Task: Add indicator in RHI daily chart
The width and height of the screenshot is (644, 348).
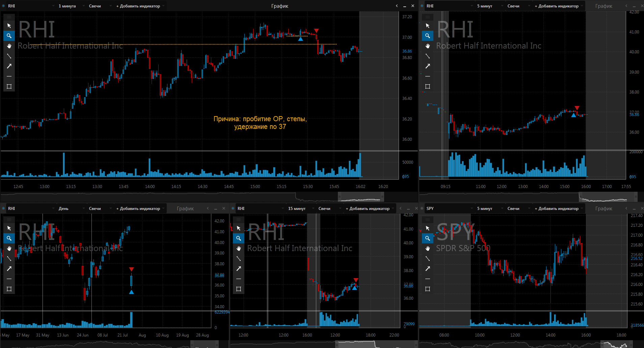Action: point(140,209)
